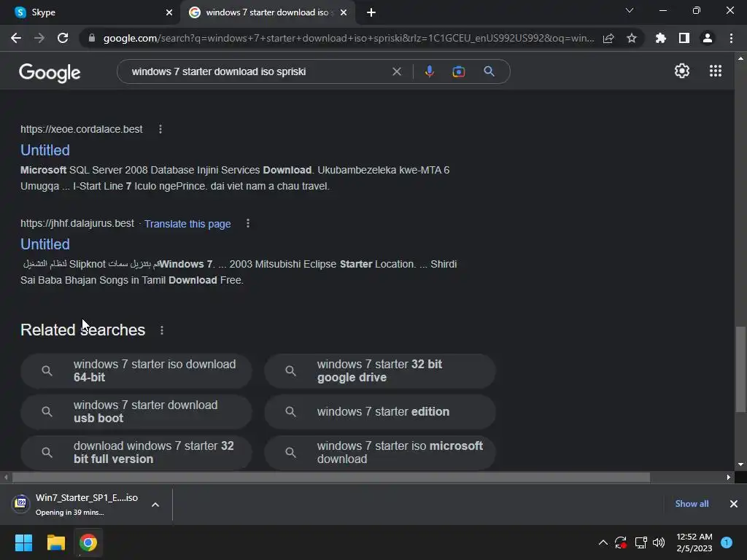Click the sync status tray icon
Viewport: 747px width, 560px height.
621,542
